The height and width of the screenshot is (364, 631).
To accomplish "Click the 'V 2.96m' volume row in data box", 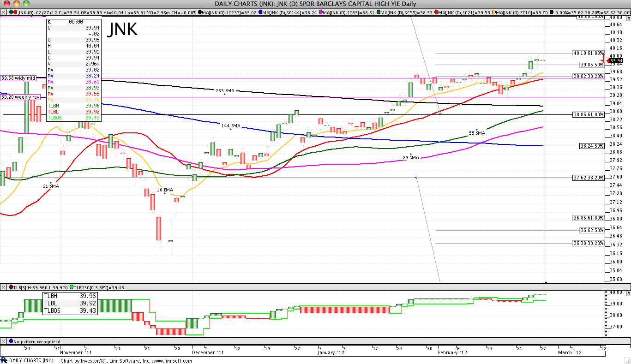I will click(73, 64).
